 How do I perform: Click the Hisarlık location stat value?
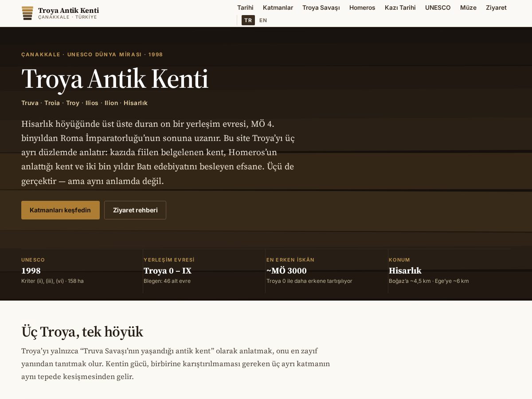click(405, 270)
